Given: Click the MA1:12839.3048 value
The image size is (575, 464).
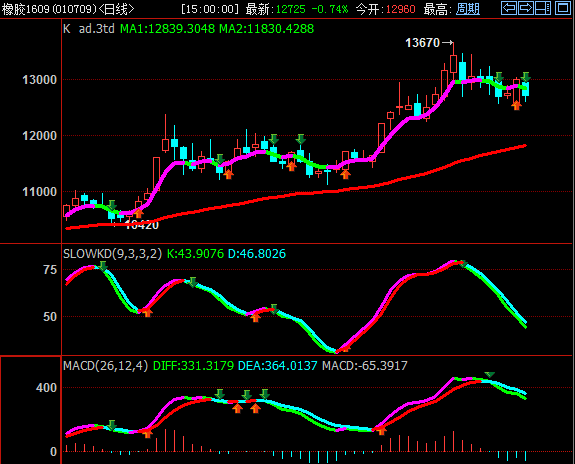Looking at the screenshot, I should point(168,29).
